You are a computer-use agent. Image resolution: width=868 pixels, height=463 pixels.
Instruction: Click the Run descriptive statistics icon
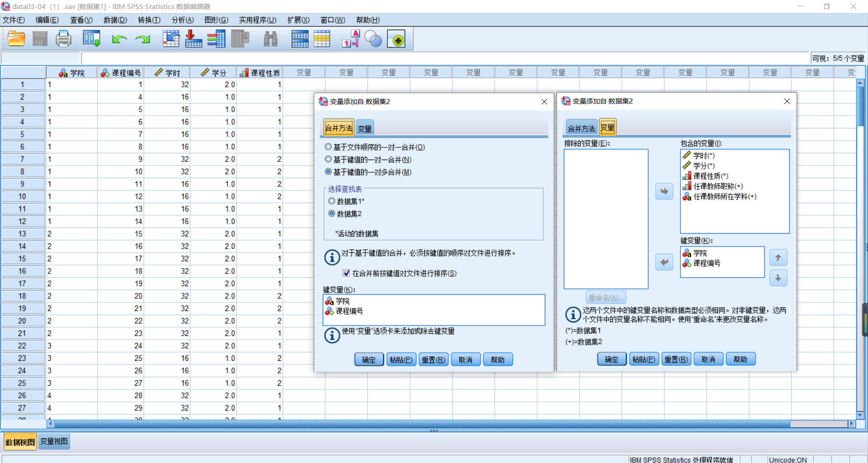(x=240, y=39)
